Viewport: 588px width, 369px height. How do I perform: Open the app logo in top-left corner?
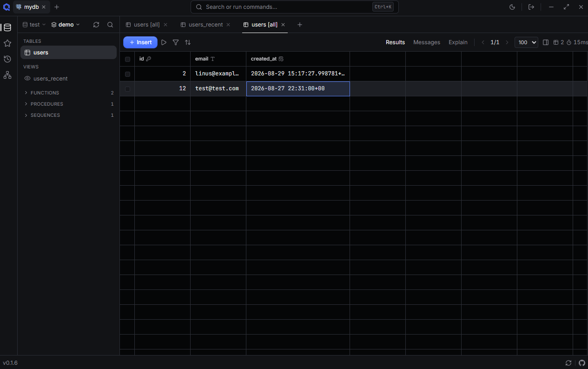click(7, 7)
